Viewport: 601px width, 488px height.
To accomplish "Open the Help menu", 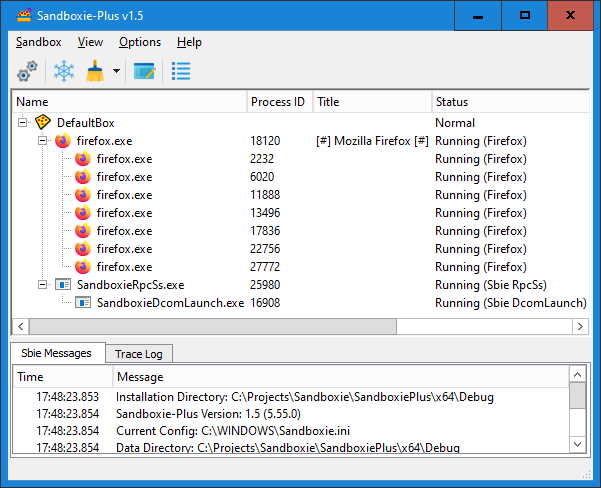I will 189,42.
